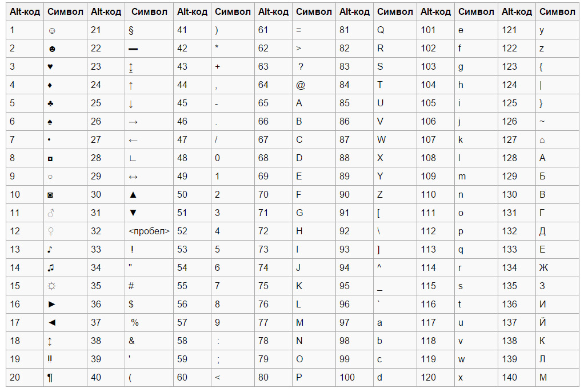Choose the sun symbol for code 15
This screenshot has height=392, width=584.
click(52, 286)
